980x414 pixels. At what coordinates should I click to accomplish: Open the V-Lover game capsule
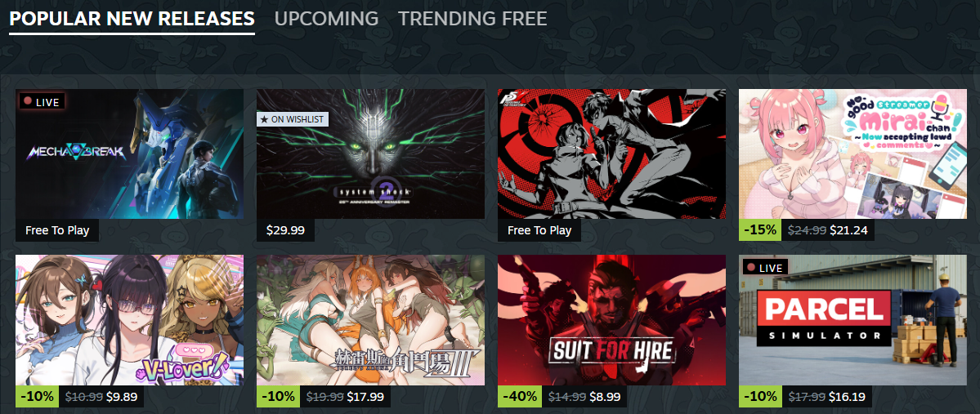[x=129, y=320]
